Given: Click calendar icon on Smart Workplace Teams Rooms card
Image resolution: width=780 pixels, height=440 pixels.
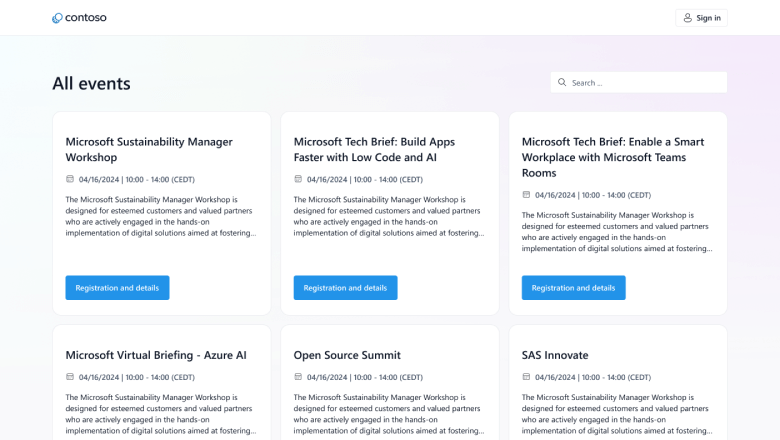Looking at the screenshot, I should (526, 195).
